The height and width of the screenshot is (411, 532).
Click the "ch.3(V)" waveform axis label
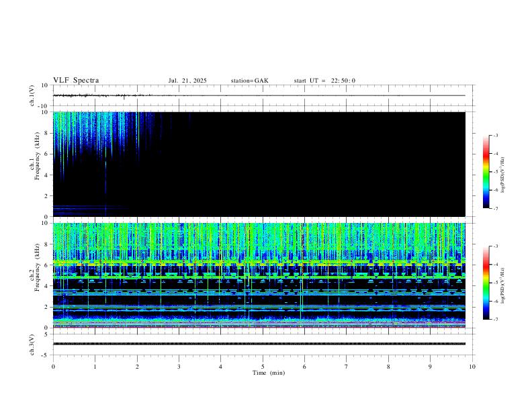coord(32,345)
